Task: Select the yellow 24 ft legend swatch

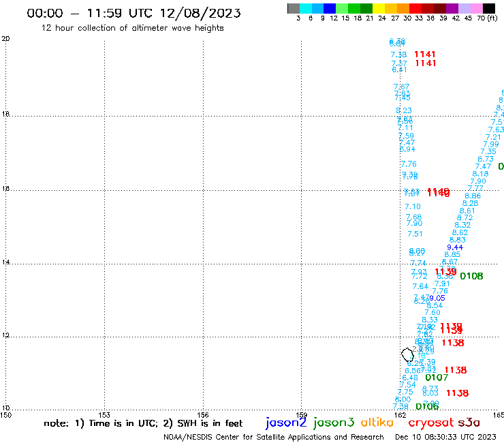Action: [379, 8]
